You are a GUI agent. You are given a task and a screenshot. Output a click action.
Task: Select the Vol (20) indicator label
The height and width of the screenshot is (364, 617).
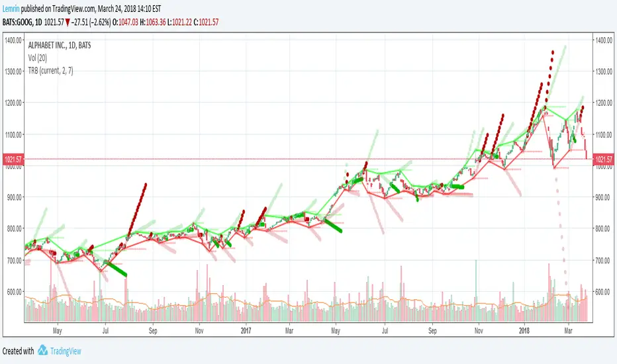tap(37, 58)
